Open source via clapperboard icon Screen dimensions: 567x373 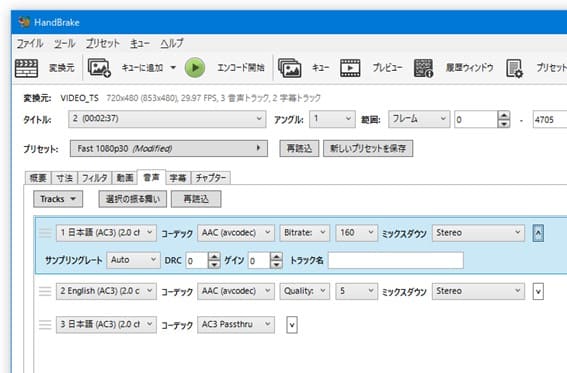[26, 68]
